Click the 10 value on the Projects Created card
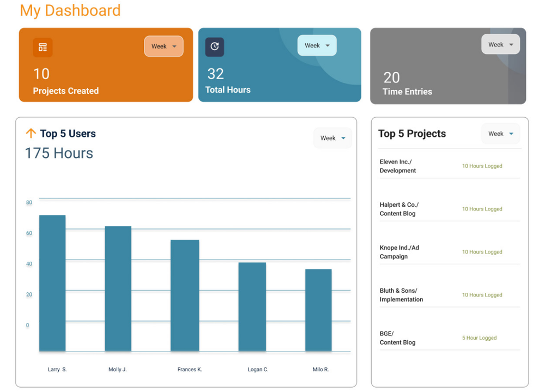Screen dimensions: 545x392 [41, 74]
